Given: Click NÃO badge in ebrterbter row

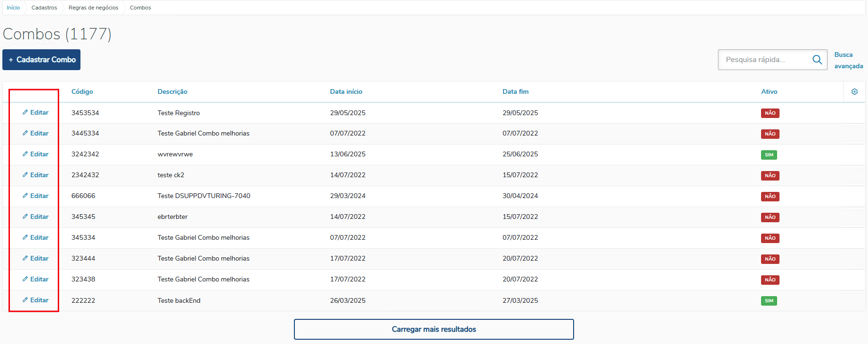Looking at the screenshot, I should 770,217.
